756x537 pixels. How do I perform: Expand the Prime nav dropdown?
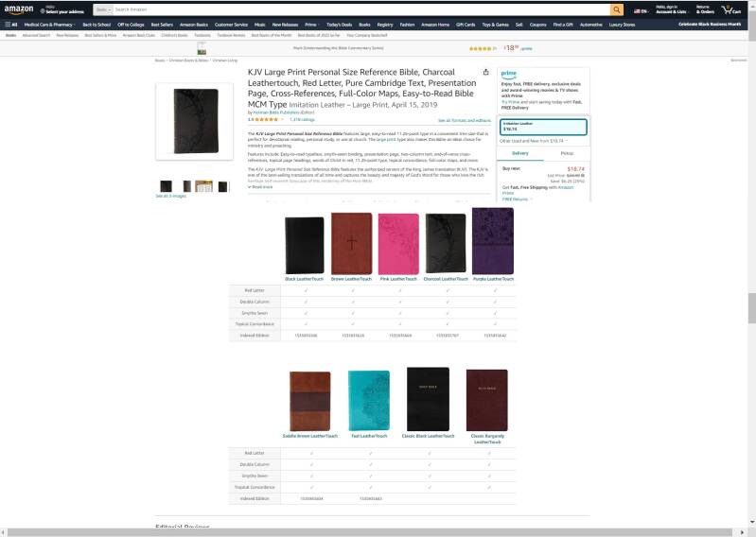click(312, 25)
